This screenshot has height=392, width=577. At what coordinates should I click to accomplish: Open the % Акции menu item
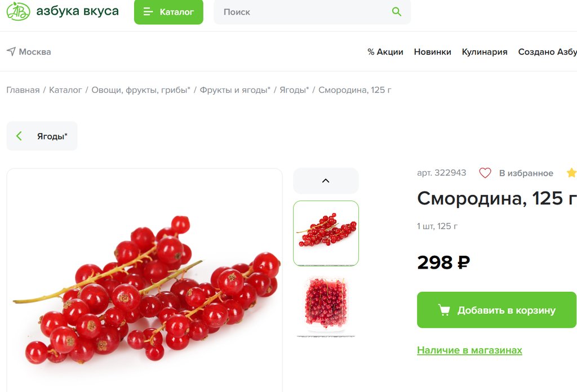(385, 52)
